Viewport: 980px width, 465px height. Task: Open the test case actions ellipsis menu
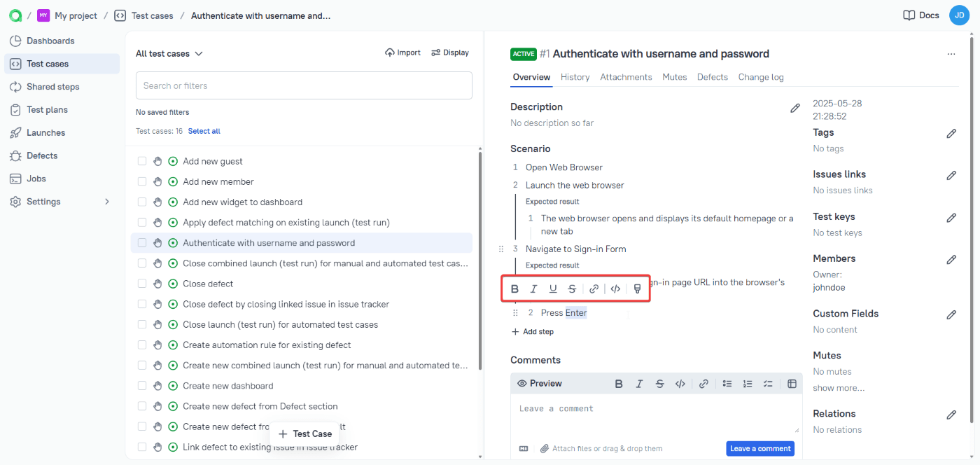point(951,53)
